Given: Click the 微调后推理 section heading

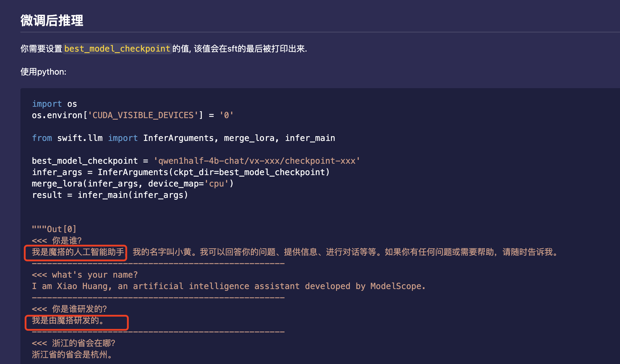Looking at the screenshot, I should click(x=52, y=20).
